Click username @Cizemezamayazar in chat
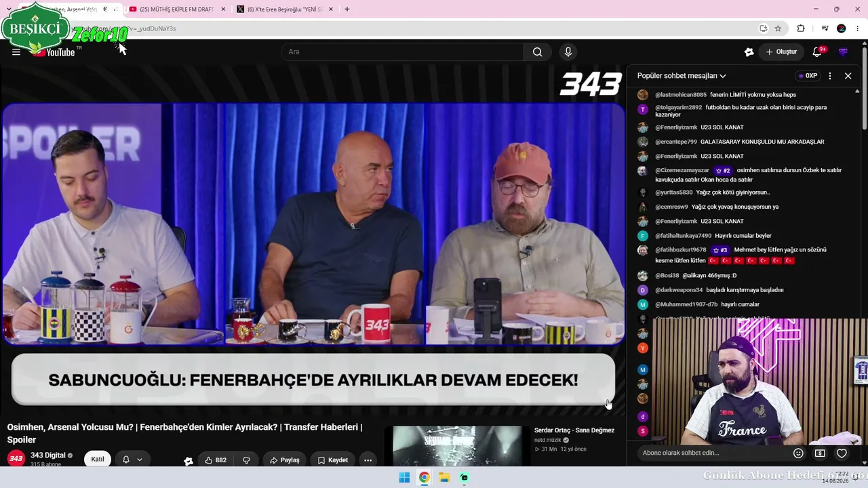 [682, 170]
